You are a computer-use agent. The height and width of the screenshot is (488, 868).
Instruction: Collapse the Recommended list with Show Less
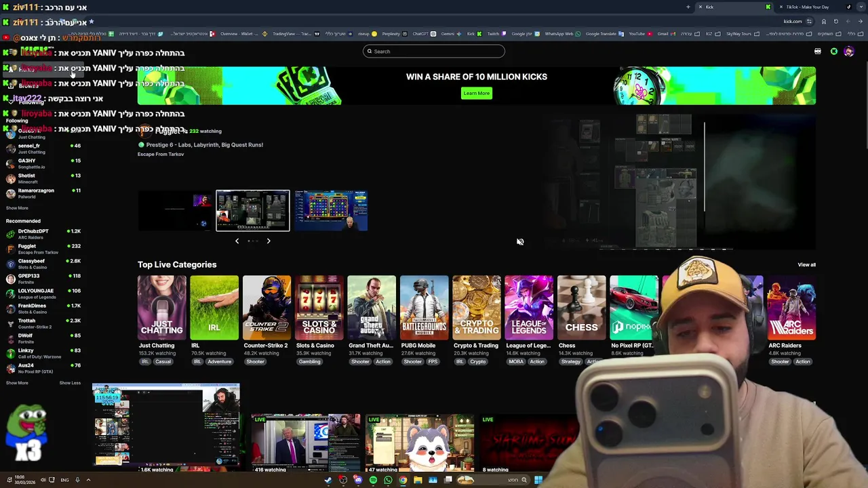point(70,383)
